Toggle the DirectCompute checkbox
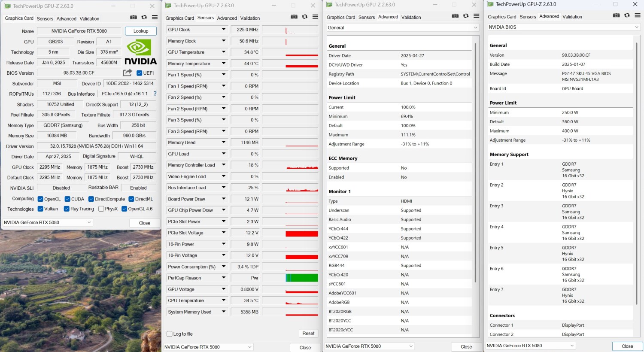This screenshot has width=644, height=352. point(91,199)
